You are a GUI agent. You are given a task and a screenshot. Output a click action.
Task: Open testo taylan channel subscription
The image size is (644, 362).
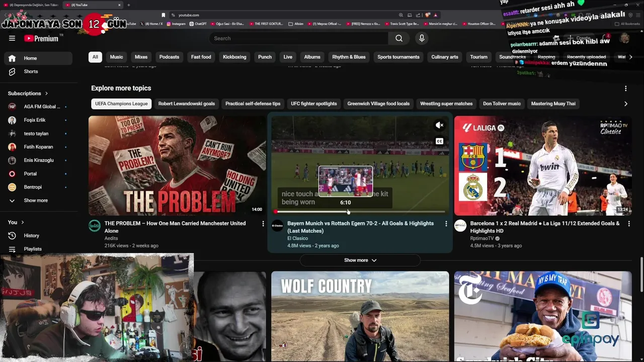(x=38, y=134)
